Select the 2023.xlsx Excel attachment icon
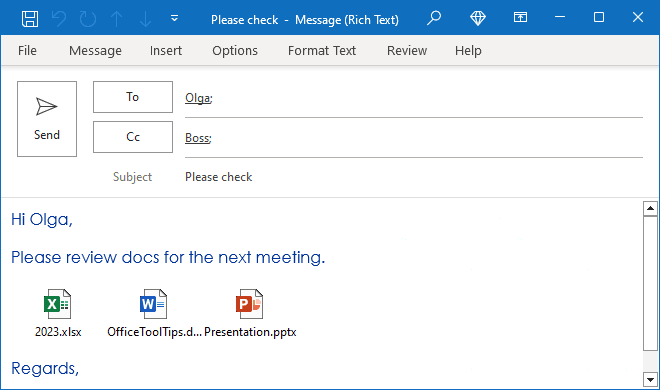The width and height of the screenshot is (660, 390). 58,304
